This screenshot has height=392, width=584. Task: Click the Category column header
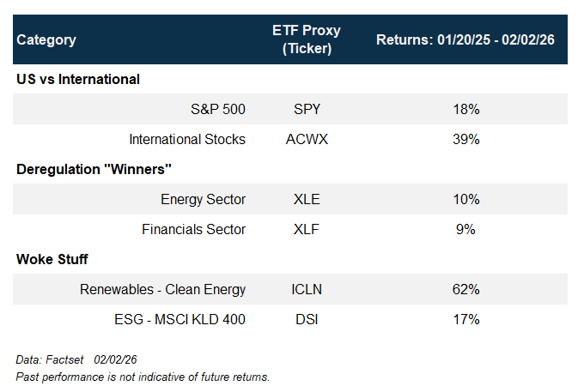46,39
